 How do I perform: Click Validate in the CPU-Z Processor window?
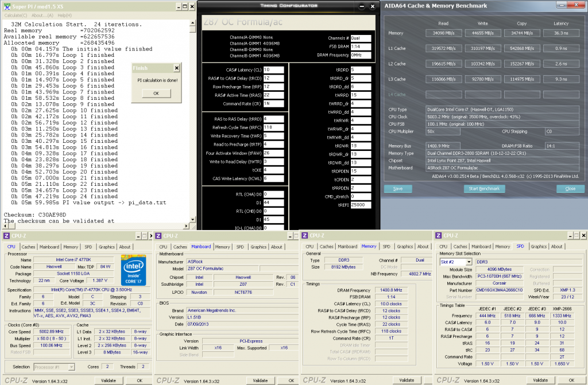(109, 380)
